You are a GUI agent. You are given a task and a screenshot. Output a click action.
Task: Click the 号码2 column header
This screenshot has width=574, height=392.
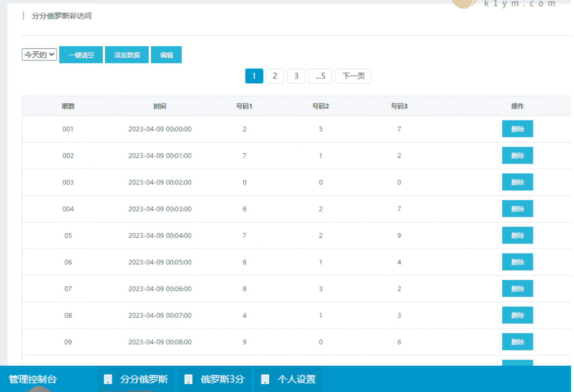pyautogui.click(x=321, y=106)
